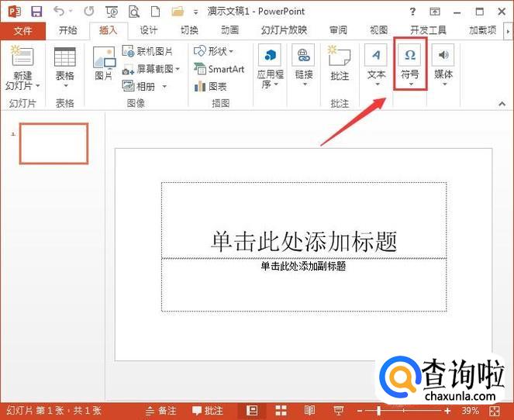Click the Redo/Repeat icon in title bar
The image size is (514, 420).
89,12
